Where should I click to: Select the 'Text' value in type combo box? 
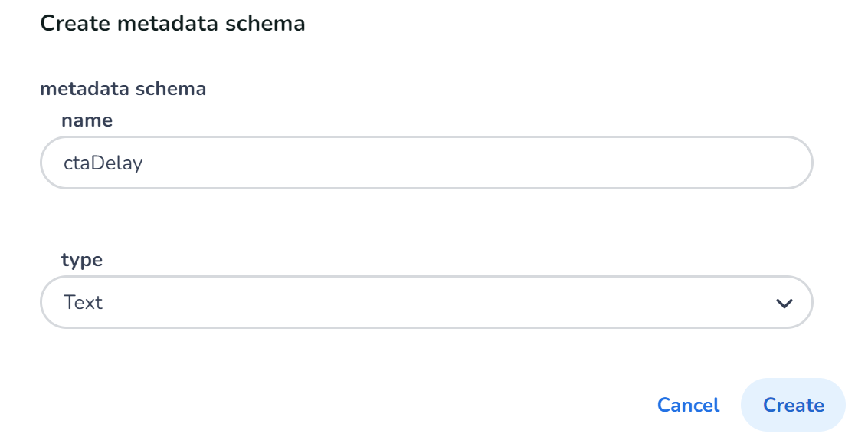coord(84,302)
